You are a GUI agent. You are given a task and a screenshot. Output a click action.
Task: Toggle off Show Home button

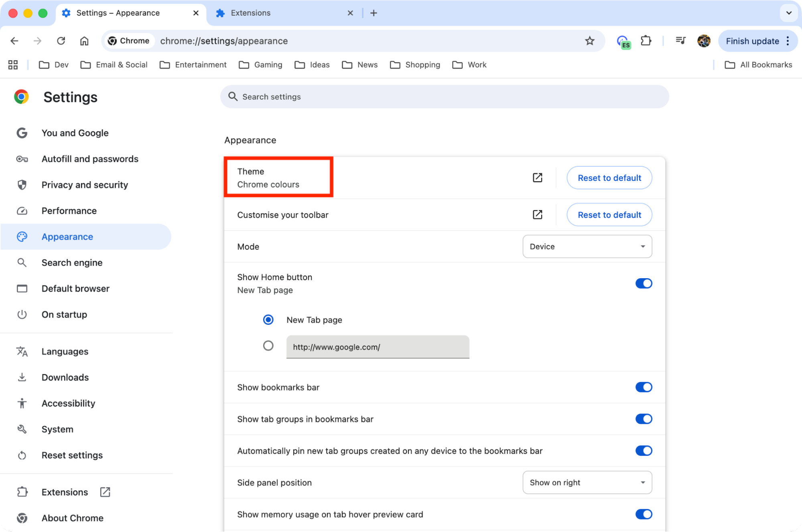point(644,283)
